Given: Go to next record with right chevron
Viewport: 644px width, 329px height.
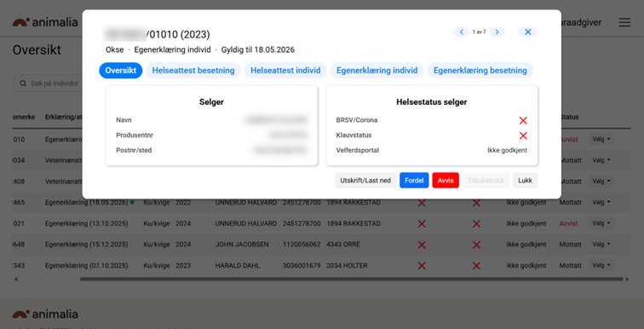Looking at the screenshot, I should pos(497,32).
